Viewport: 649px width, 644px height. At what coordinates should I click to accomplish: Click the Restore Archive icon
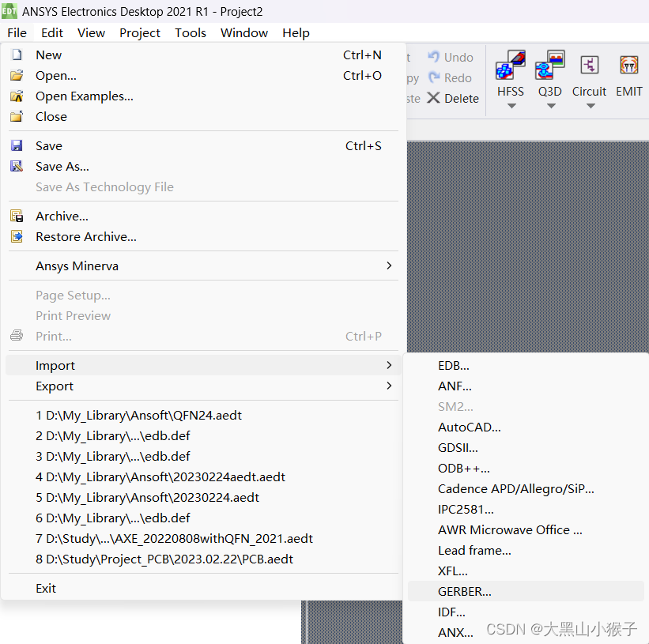tap(17, 236)
